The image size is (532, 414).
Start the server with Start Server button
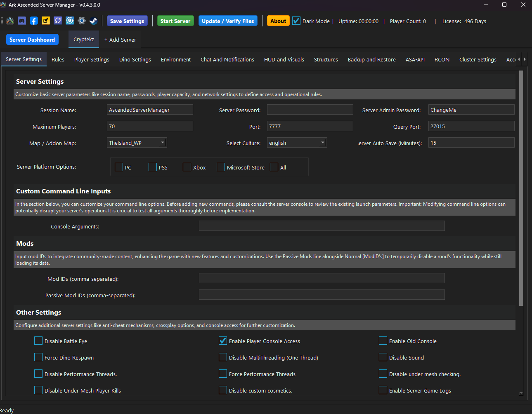(x=175, y=21)
